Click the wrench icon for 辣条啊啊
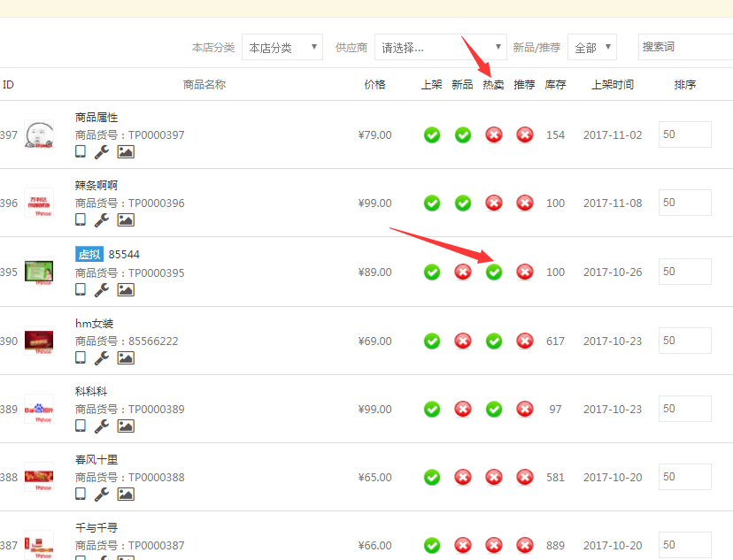733x560 pixels. [102, 220]
